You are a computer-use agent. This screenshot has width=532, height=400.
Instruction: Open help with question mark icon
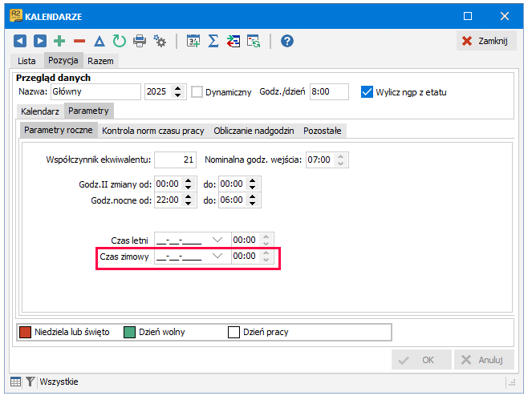287,41
